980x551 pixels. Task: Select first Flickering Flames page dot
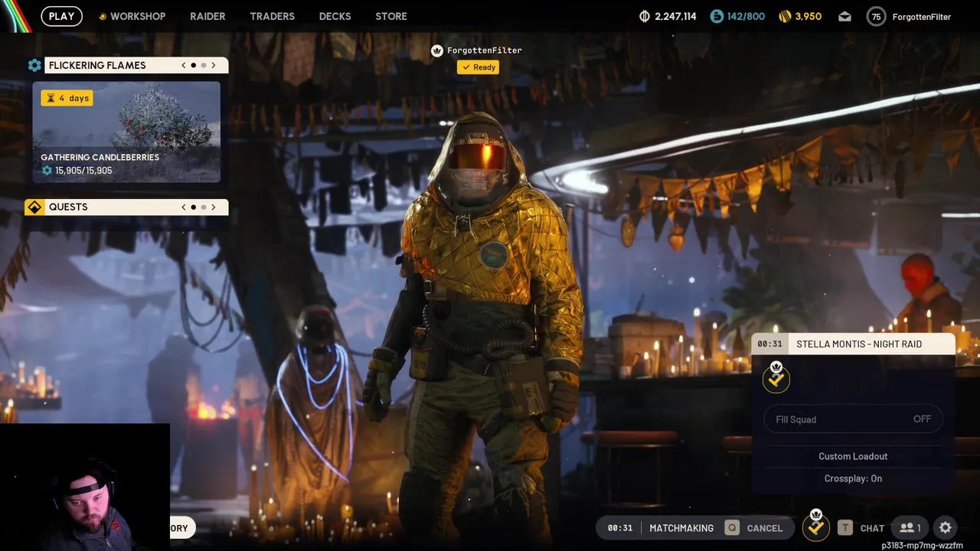[x=193, y=66]
